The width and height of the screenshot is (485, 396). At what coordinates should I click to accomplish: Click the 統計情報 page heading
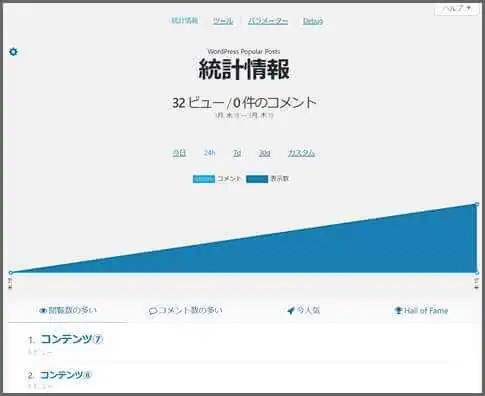[244, 69]
